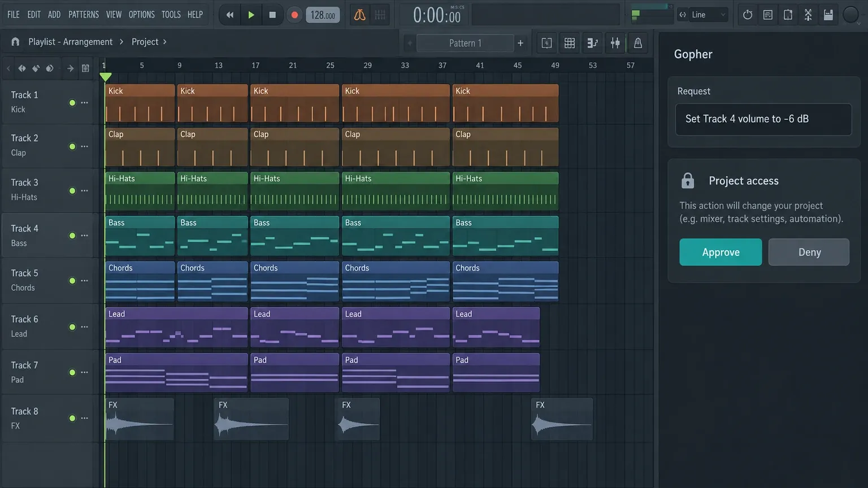868x488 pixels.
Task: Open the OPTIONS menu
Action: point(141,15)
